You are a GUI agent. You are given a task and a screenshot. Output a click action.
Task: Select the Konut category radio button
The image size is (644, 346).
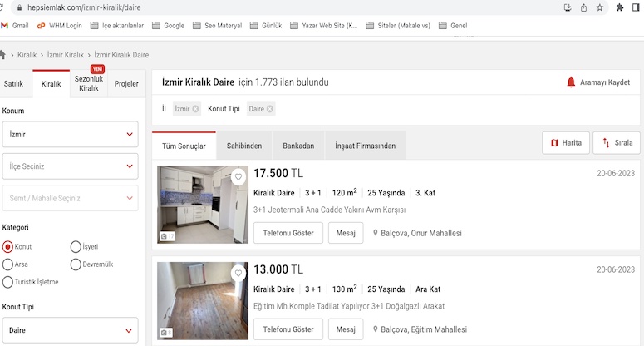click(7, 246)
